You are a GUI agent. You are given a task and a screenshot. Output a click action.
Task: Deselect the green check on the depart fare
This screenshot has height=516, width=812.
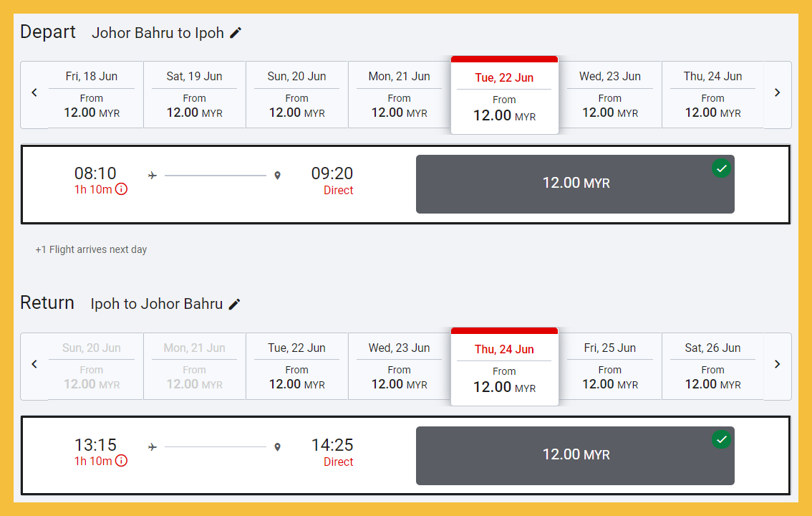(x=721, y=168)
